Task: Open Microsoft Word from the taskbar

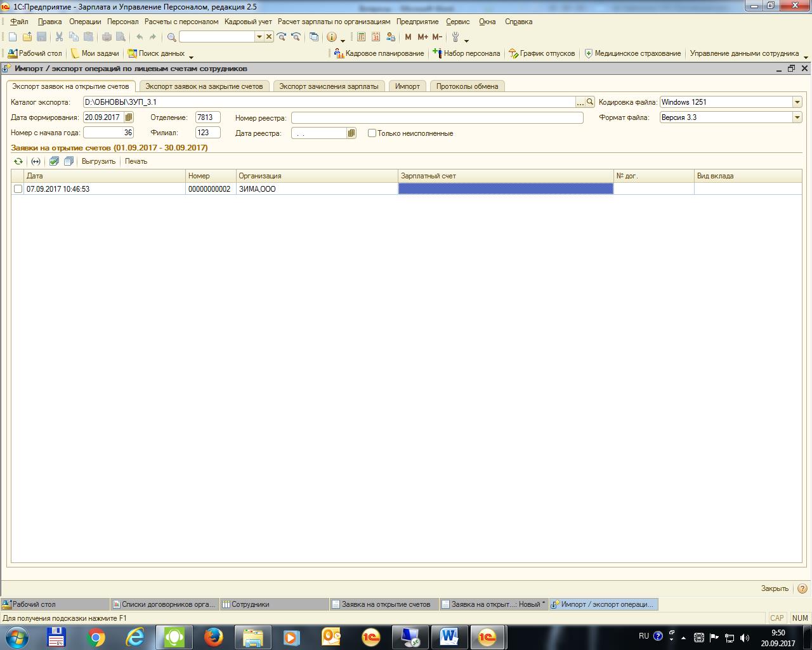Action: (x=449, y=637)
